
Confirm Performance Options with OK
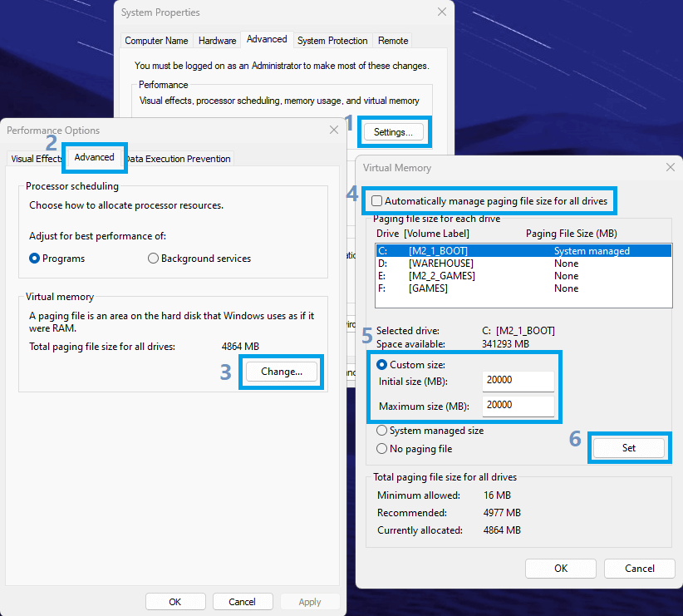pos(175,602)
